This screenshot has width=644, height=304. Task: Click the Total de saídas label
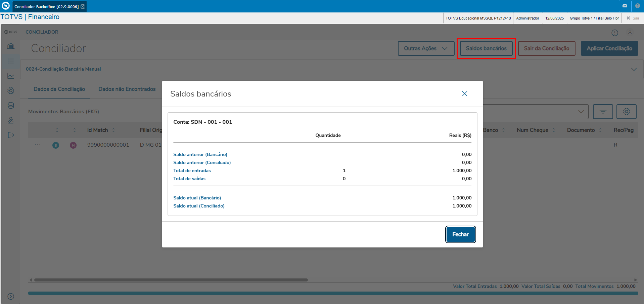(x=189, y=179)
